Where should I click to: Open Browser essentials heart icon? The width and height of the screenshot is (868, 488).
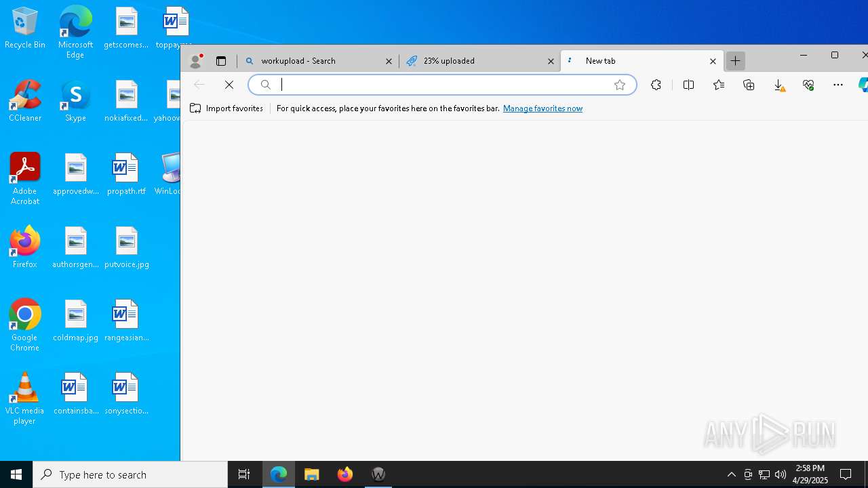[x=808, y=85]
